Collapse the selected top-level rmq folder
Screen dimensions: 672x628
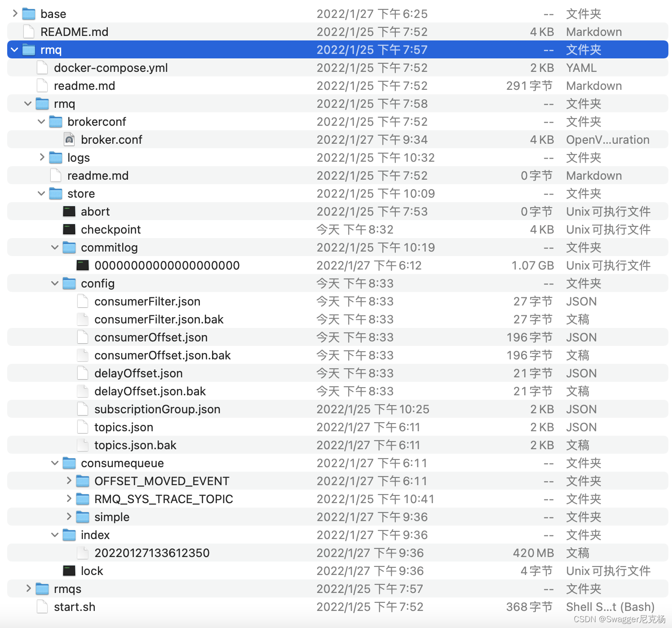point(15,49)
